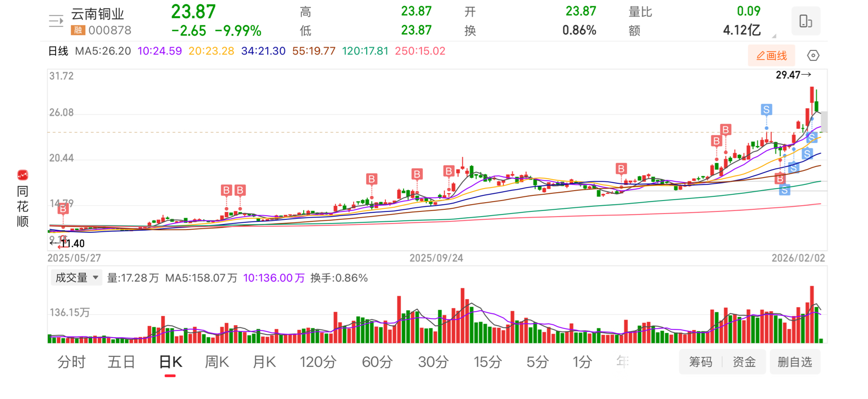The width and height of the screenshot is (868, 399).
Task: Select the 1分 period tab
Action: pos(582,362)
